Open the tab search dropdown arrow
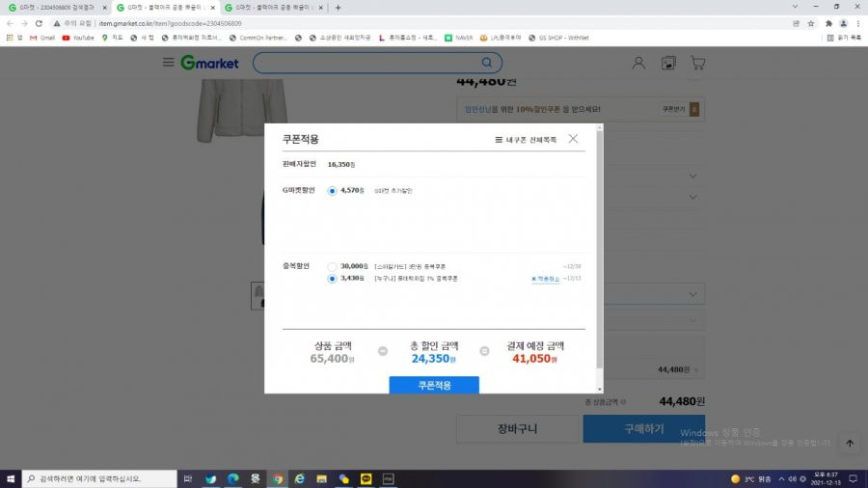 795,7
